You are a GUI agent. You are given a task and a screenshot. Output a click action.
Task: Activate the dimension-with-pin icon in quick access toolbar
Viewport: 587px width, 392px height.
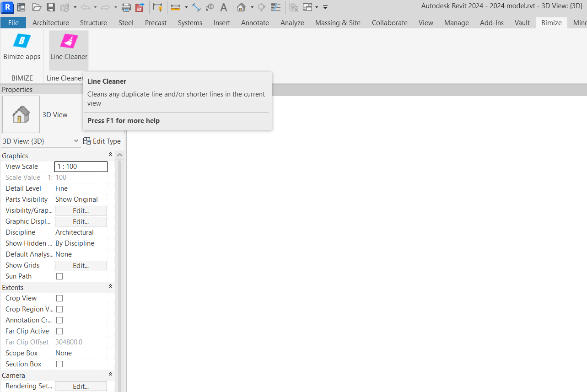(158, 7)
